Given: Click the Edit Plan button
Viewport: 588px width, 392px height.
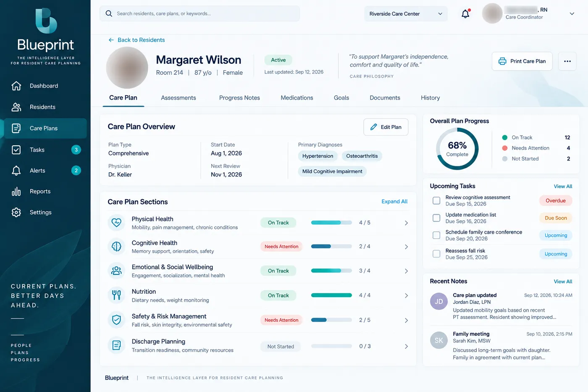Looking at the screenshot, I should tap(386, 127).
